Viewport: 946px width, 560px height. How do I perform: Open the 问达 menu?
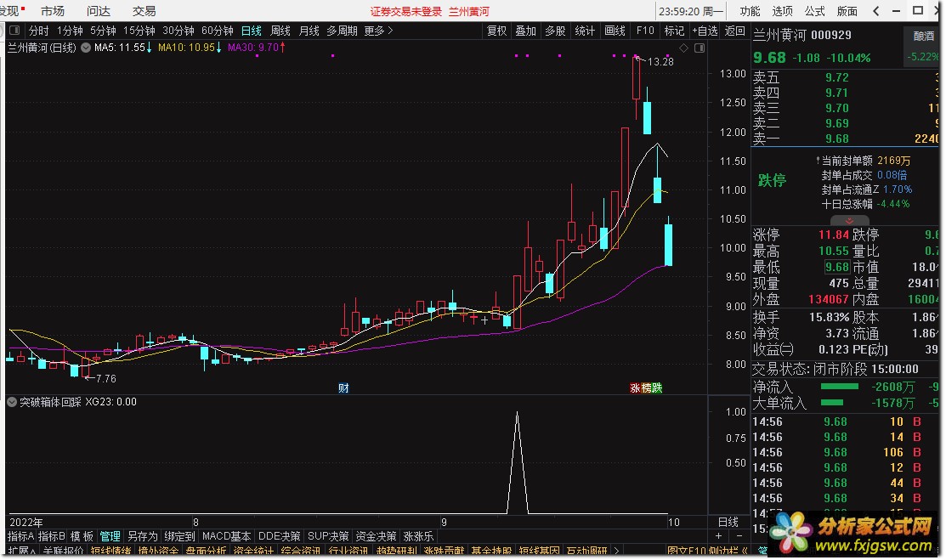click(99, 11)
